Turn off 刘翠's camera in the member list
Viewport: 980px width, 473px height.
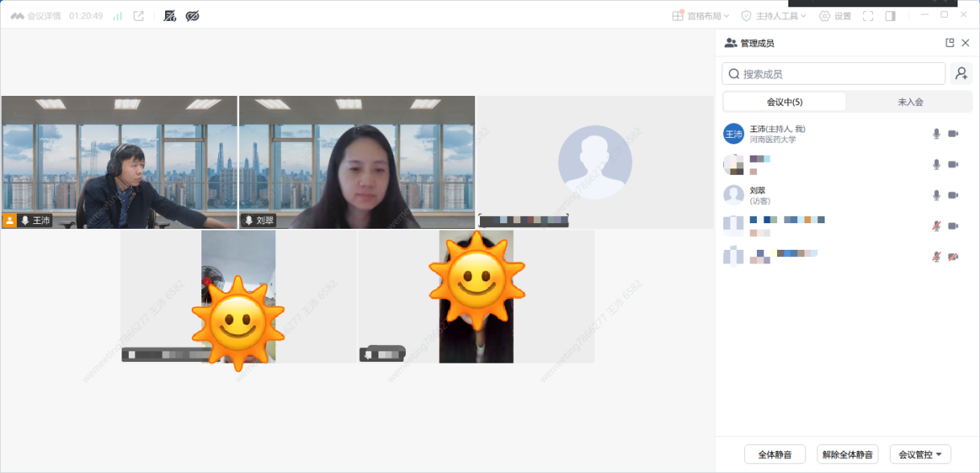point(953,195)
